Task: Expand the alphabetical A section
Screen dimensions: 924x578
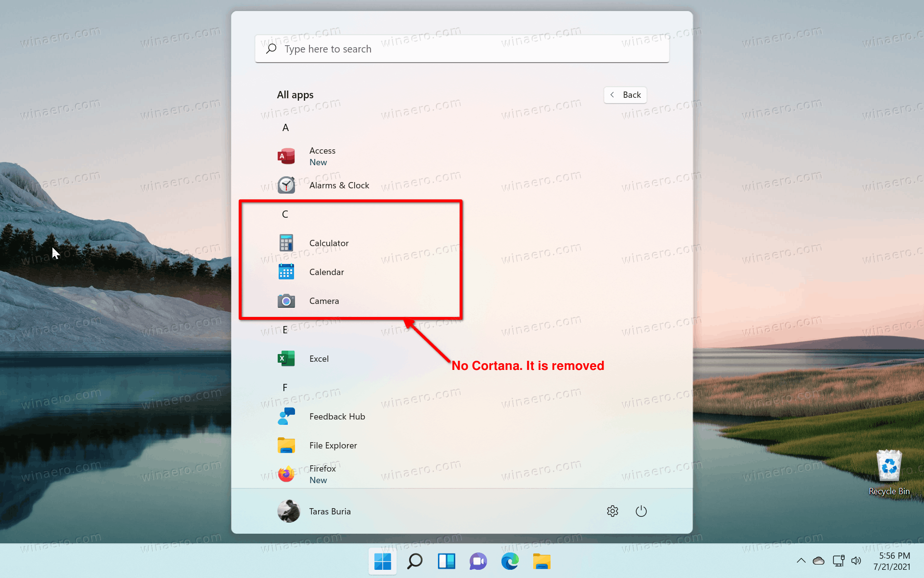Action: 286,127
